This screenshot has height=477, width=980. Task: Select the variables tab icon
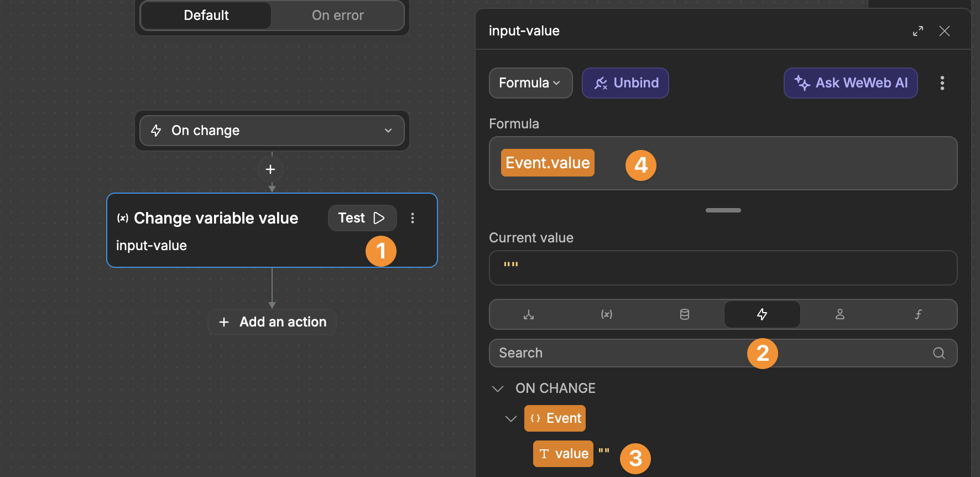point(606,314)
